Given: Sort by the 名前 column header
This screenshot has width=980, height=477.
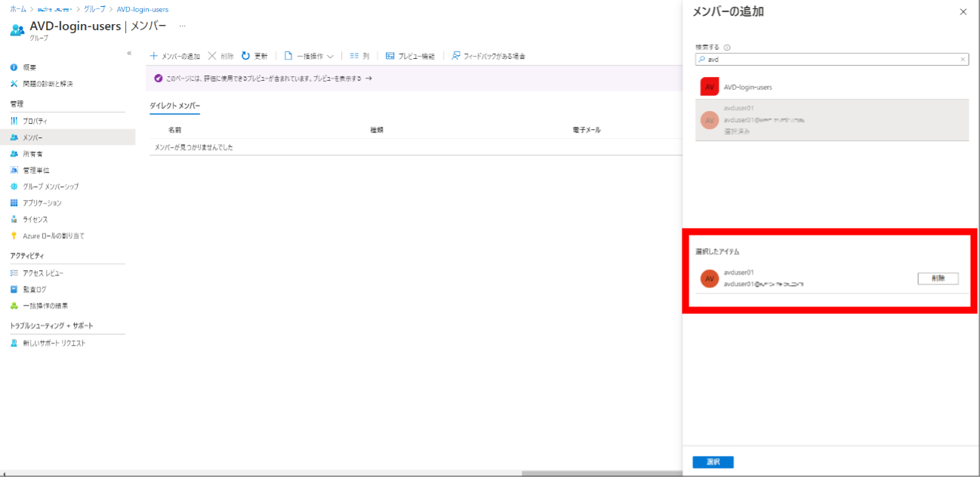Looking at the screenshot, I should coord(174,130).
